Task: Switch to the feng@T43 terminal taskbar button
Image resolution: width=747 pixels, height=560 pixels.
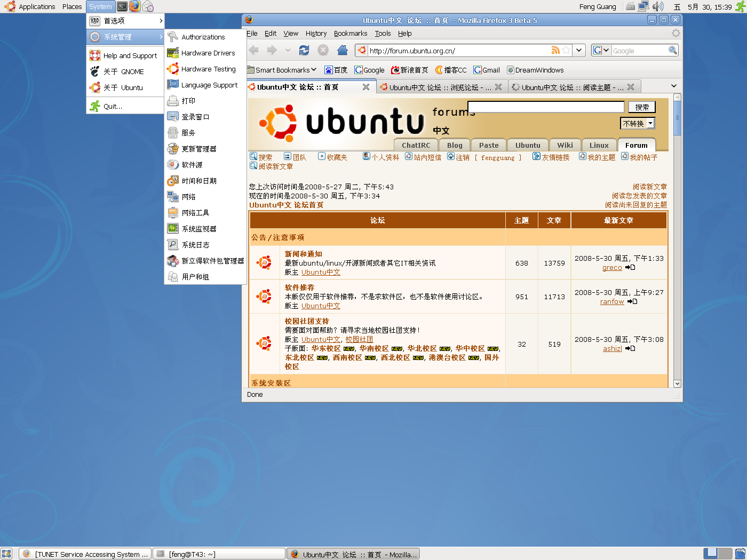Action: pyautogui.click(x=219, y=554)
